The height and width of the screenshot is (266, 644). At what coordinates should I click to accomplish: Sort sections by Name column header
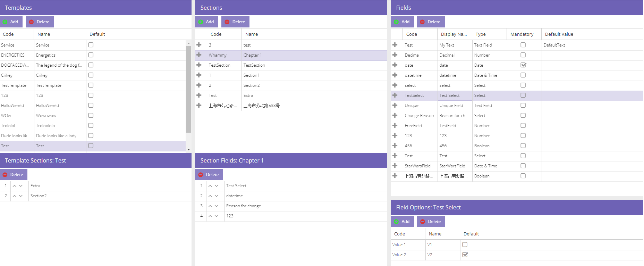point(314,34)
